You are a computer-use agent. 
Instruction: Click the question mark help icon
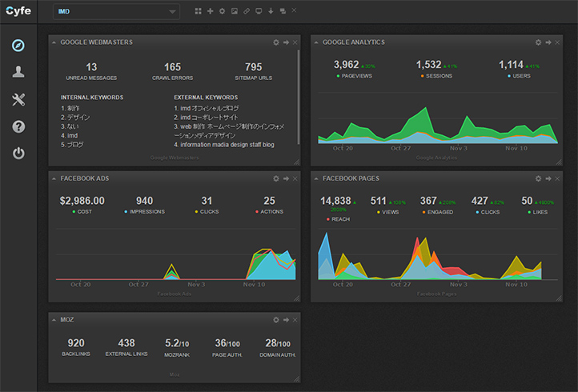tap(18, 126)
